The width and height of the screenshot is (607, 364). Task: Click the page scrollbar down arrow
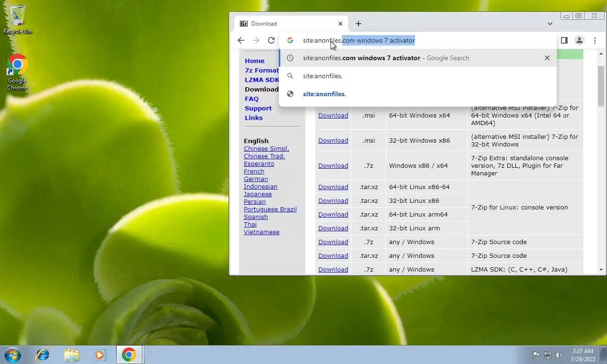(x=601, y=270)
